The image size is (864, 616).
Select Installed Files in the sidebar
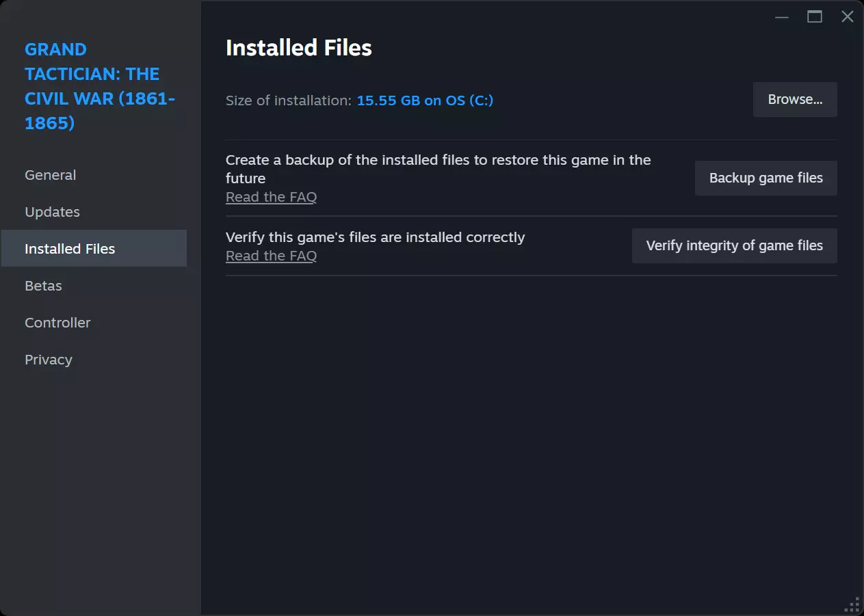[70, 249]
